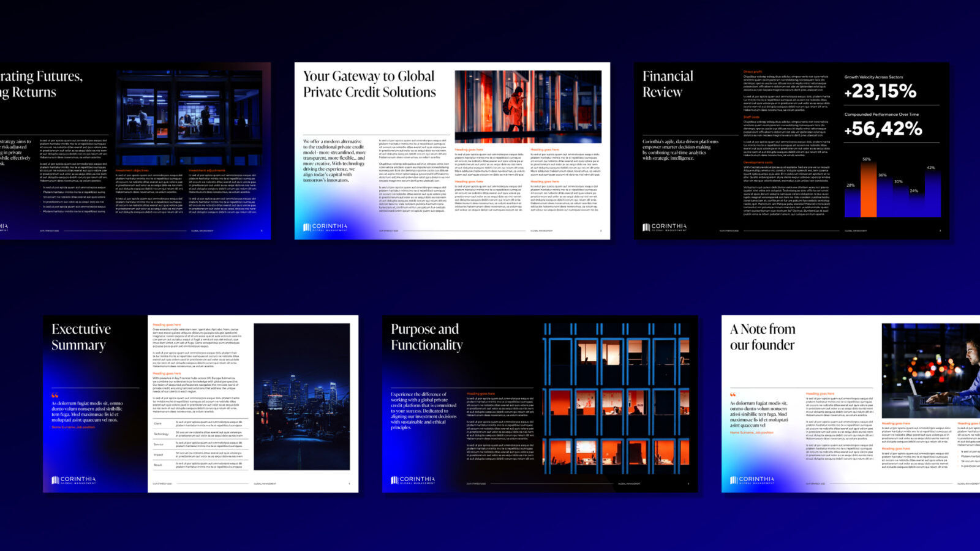The height and width of the screenshot is (551, 980).
Task: Click the Corinthia logo on founder note slide
Action: (752, 480)
